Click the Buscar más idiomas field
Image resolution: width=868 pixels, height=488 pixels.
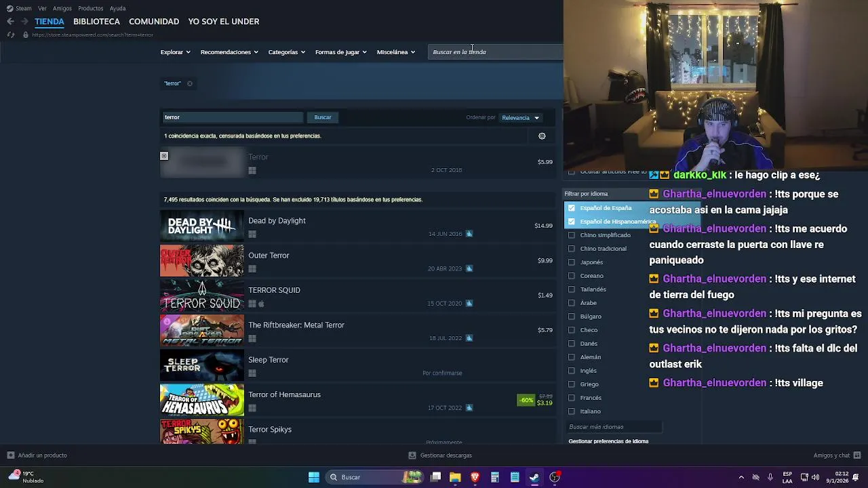pos(614,427)
